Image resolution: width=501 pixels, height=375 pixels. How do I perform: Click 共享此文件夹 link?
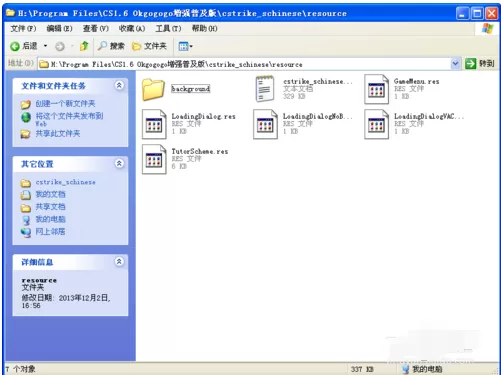pos(58,134)
